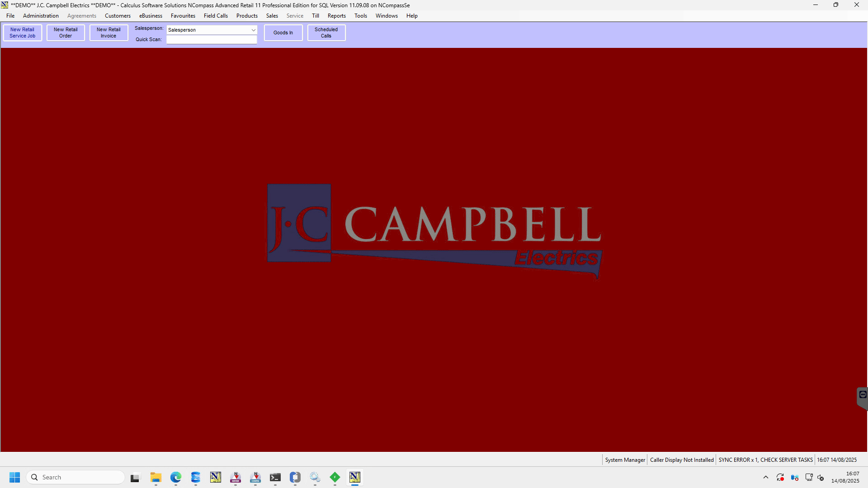Click the green diamond app icon on the taskbar
868x488 pixels.
click(335, 477)
